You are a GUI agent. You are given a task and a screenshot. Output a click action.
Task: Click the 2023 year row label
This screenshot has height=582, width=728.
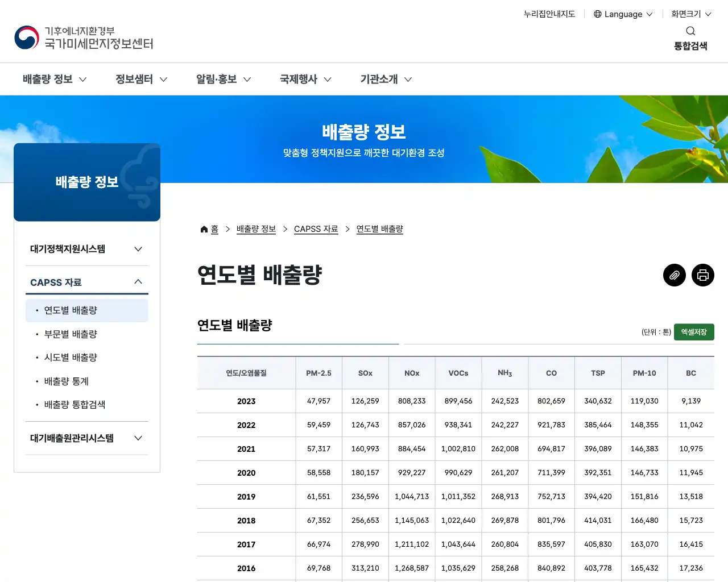(x=246, y=401)
